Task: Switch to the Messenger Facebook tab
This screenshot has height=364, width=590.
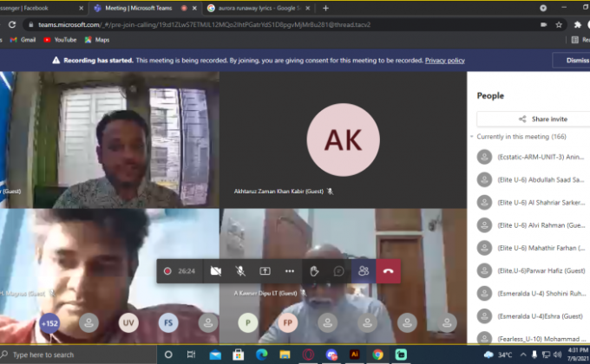Action: click(39, 8)
